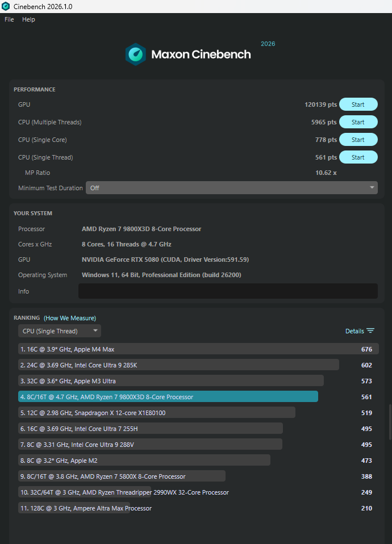Open the How We Measure link
This screenshot has height=544, width=392.
click(70, 318)
